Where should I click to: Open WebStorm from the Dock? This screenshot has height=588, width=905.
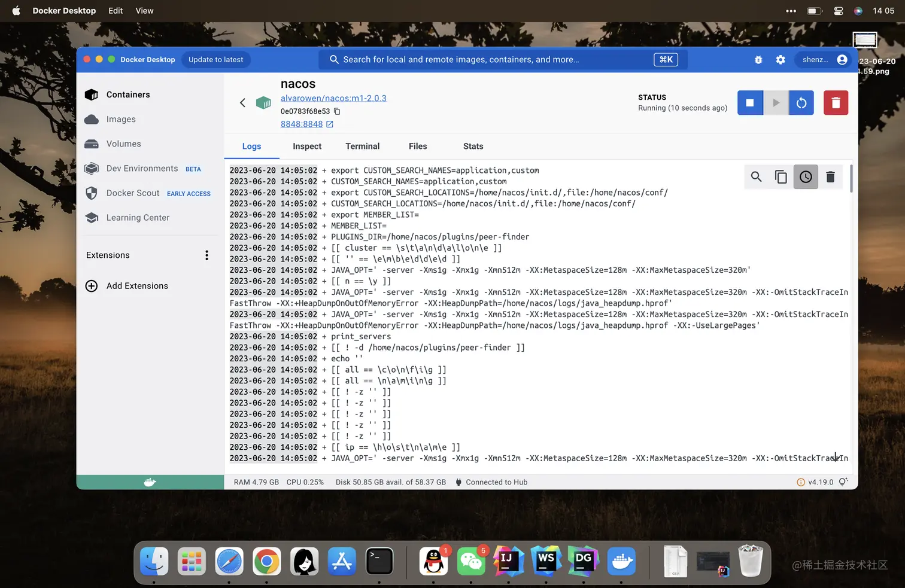pos(546,562)
